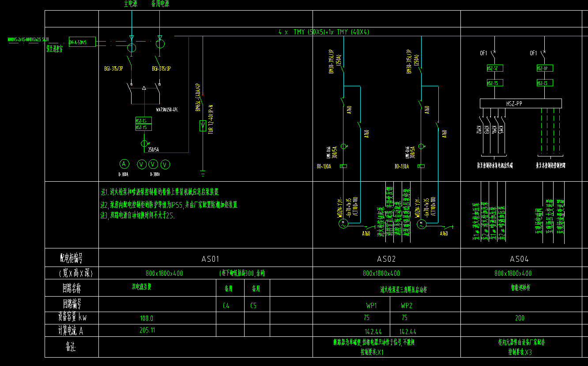Select the 备用电源 label at top
This screenshot has width=588, height=366.
160,4
